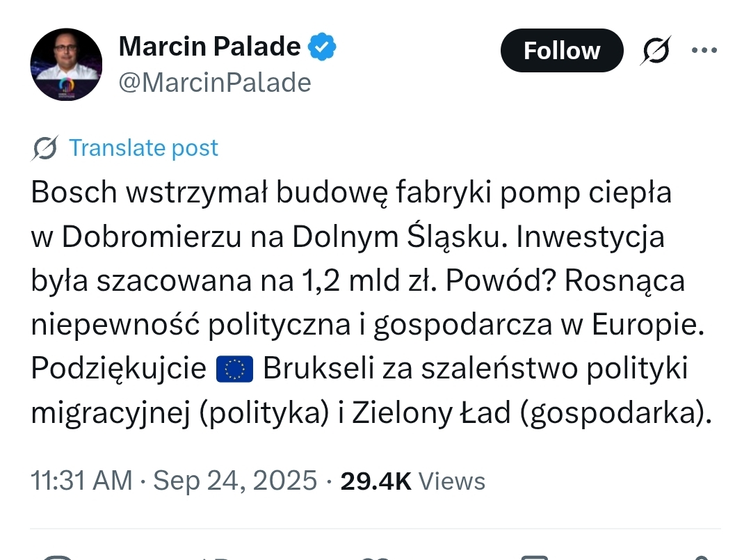Click the Sep 24, 2025 date
The image size is (751, 560).
pyautogui.click(x=235, y=481)
